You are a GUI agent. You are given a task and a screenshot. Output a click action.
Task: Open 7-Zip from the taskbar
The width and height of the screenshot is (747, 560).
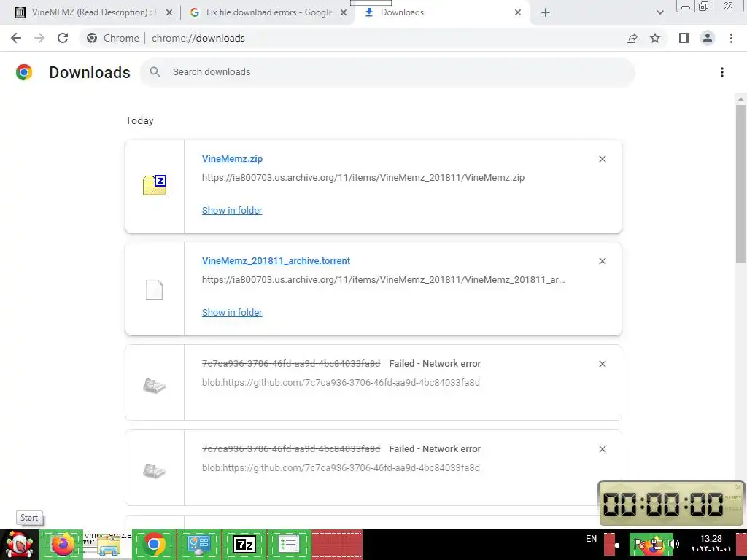(x=244, y=544)
